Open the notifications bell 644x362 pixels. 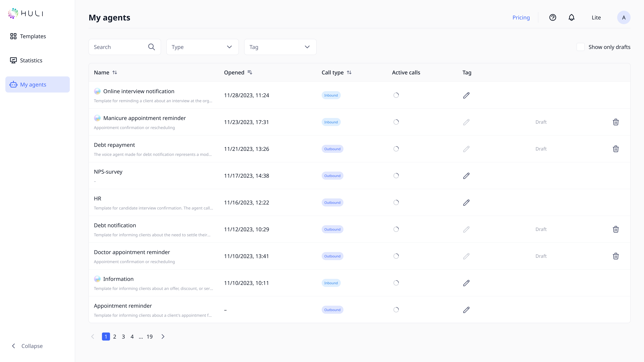(x=571, y=18)
